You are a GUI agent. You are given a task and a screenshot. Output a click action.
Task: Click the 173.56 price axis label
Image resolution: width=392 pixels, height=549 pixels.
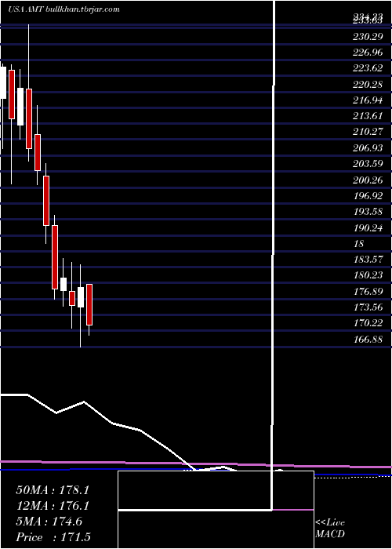(368, 307)
